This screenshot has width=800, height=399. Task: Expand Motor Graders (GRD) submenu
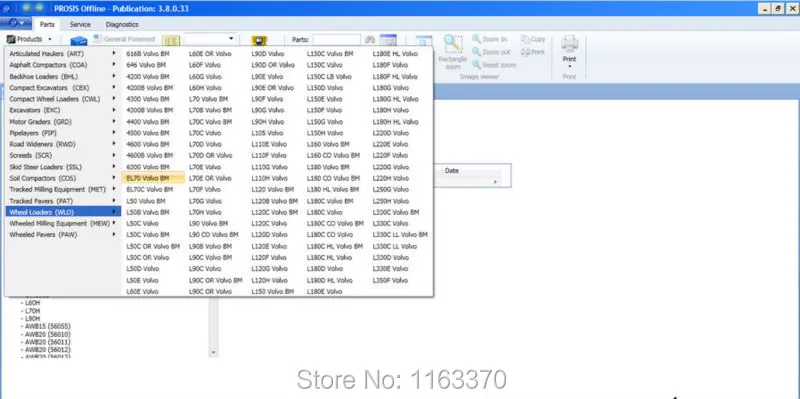pyautogui.click(x=62, y=122)
